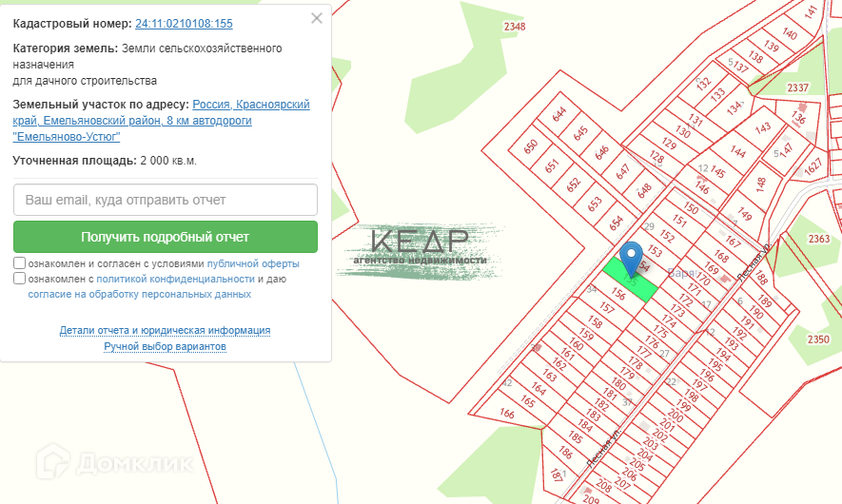Select parcel 644 on the map

coord(559,114)
